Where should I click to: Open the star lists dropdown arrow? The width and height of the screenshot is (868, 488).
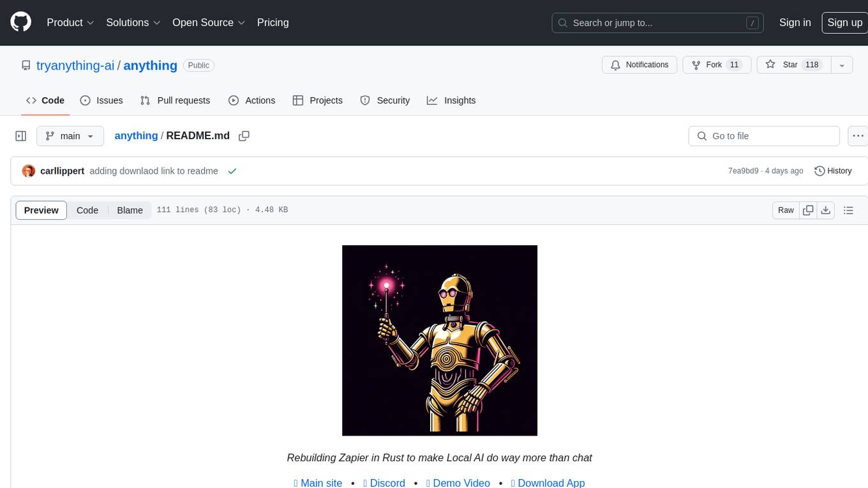click(842, 65)
